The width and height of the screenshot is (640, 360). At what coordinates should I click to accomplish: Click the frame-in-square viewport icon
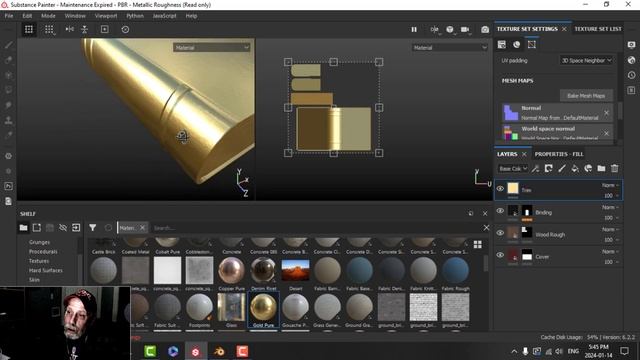pyautogui.click(x=104, y=29)
